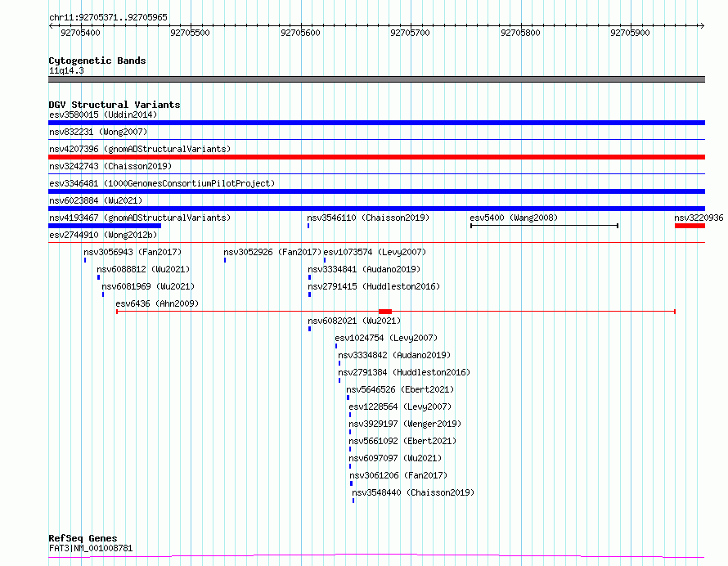Click the 92705500 ruler position

[191, 33]
